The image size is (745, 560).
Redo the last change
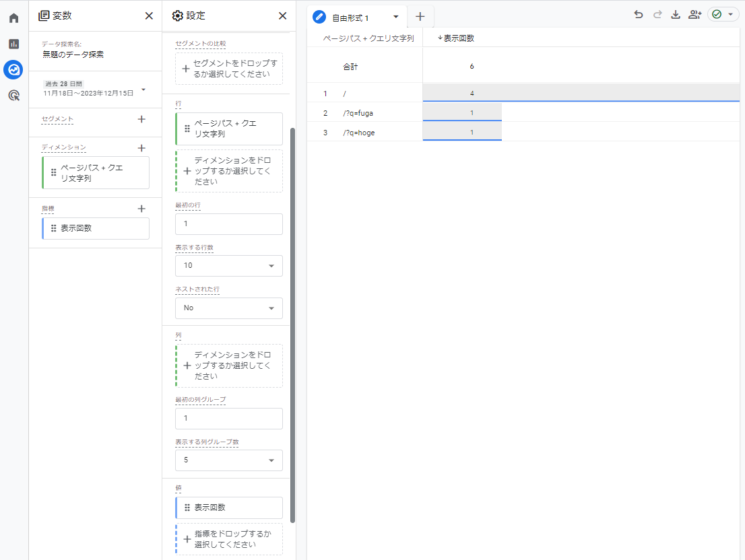[657, 15]
